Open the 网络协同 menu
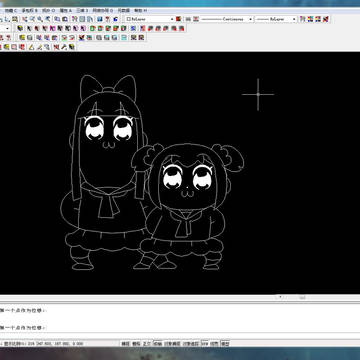 coord(103,11)
